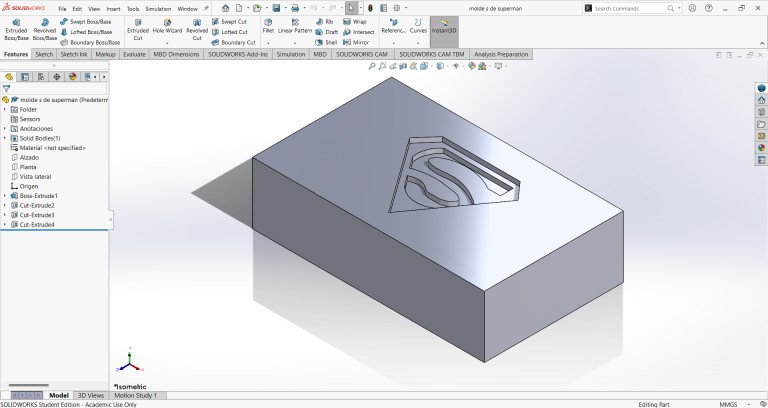Open the Linear Pattern dropdown arrow

coord(295,43)
